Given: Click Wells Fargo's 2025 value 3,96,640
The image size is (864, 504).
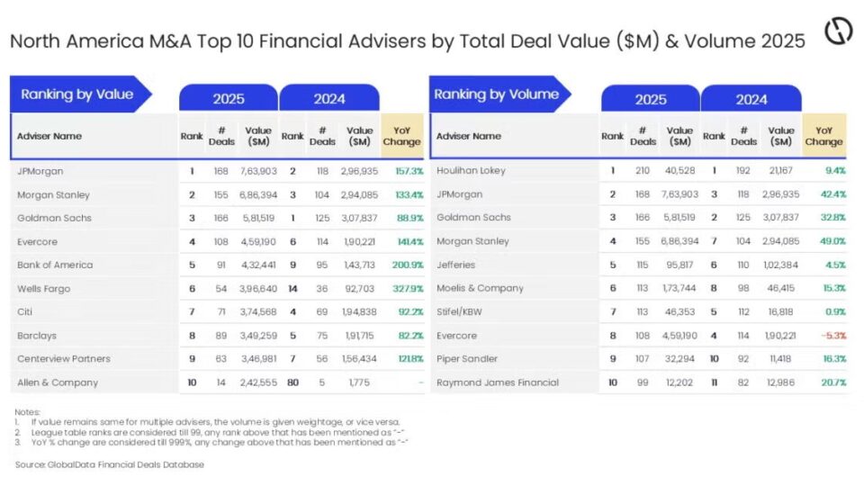Looking at the screenshot, I should click(258, 289).
